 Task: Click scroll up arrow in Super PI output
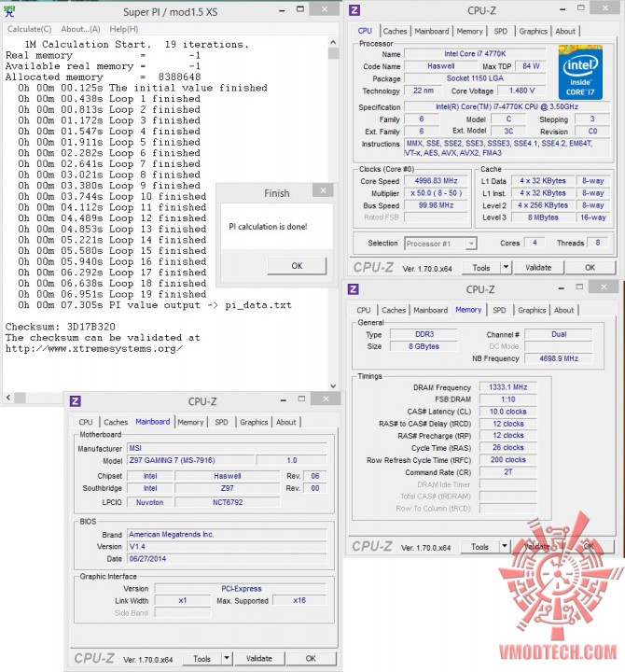pos(333,42)
